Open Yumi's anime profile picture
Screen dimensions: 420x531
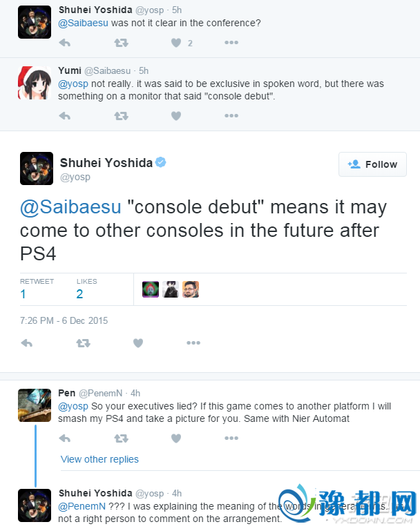[x=34, y=84]
